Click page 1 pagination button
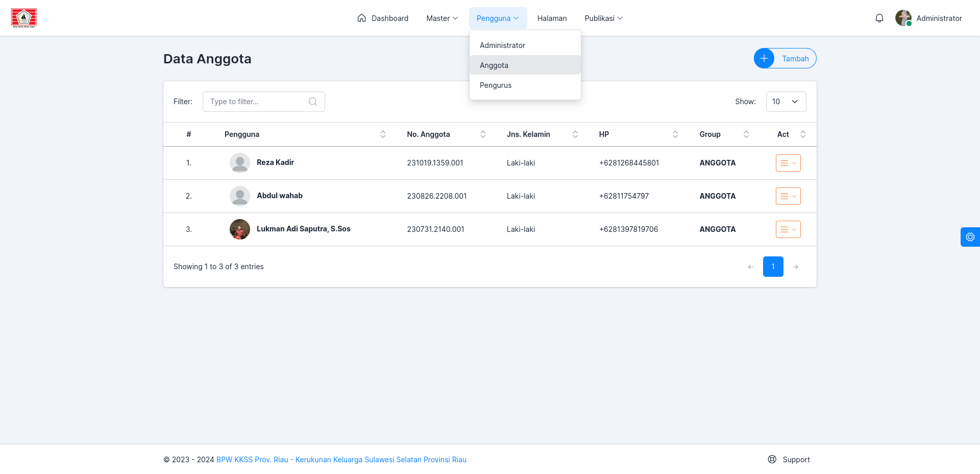This screenshot has width=980, height=474. (773, 267)
